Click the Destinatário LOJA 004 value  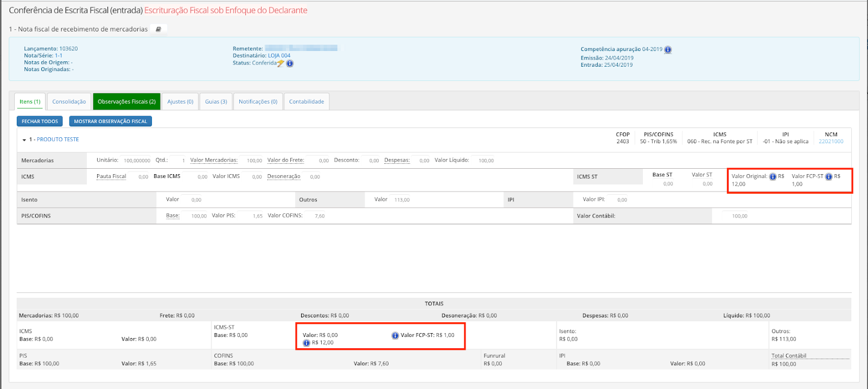click(x=279, y=55)
